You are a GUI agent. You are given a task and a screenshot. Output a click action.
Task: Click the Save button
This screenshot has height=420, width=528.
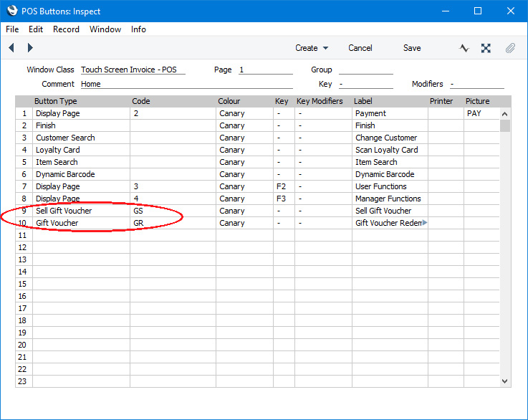tap(412, 48)
